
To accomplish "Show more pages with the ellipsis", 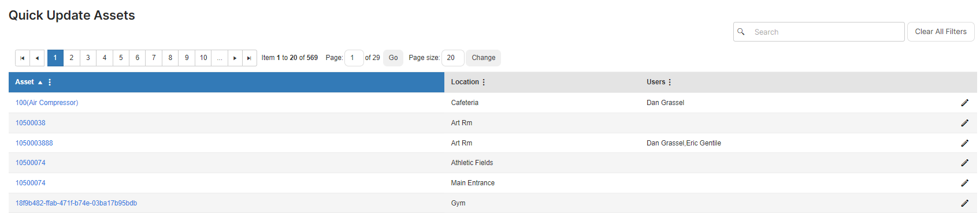I will pyautogui.click(x=220, y=58).
